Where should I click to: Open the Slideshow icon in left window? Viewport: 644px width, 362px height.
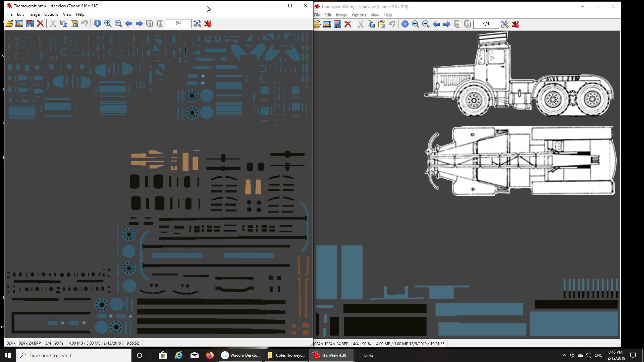tap(19, 23)
